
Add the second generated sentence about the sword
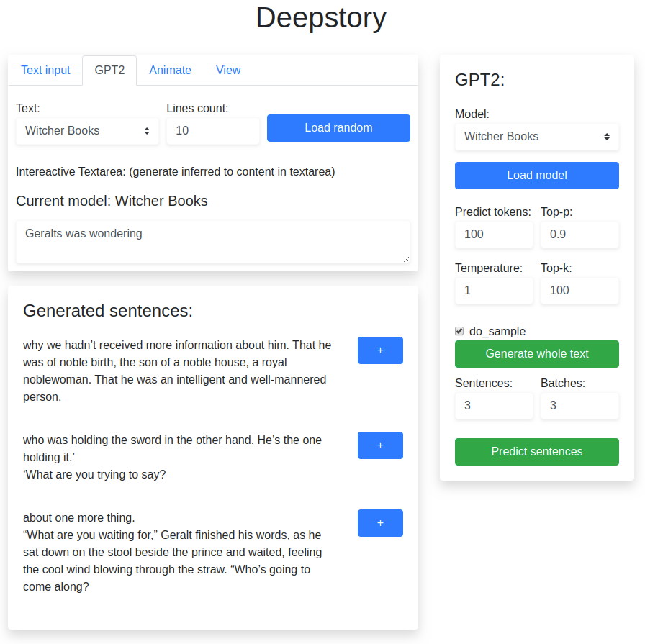click(380, 445)
